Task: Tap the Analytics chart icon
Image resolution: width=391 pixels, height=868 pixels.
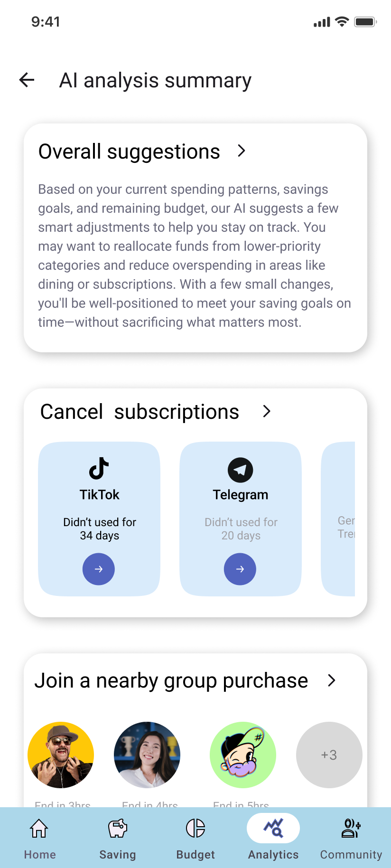Action: point(273,829)
